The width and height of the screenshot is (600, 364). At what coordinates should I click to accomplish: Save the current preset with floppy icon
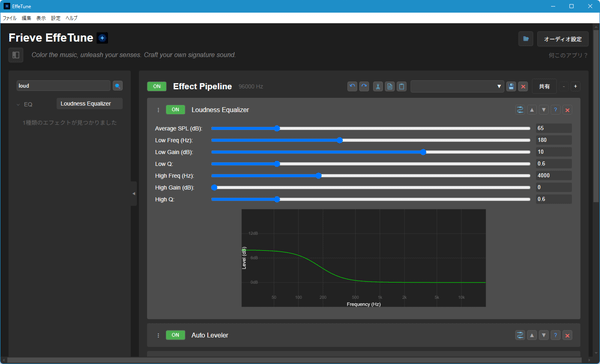(511, 87)
